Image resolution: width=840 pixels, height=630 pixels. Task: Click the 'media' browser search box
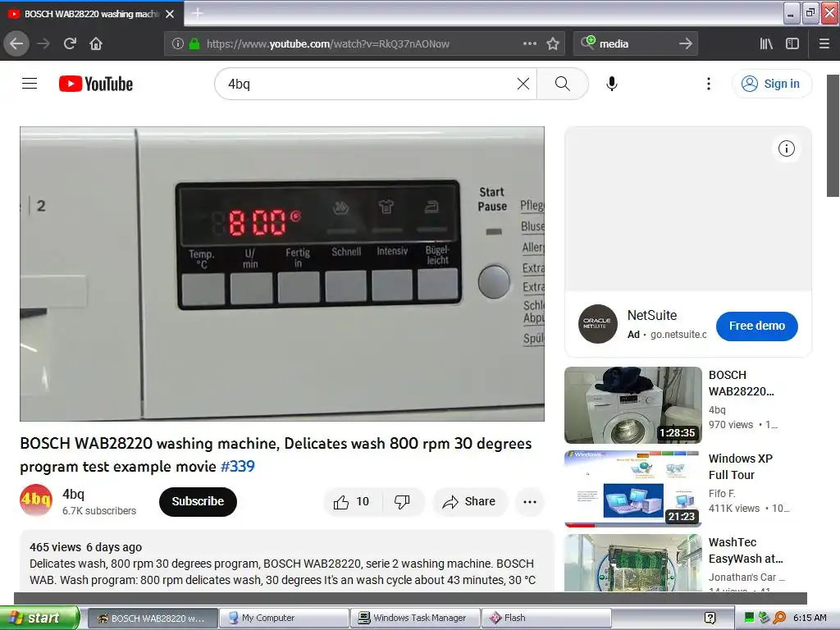(635, 44)
